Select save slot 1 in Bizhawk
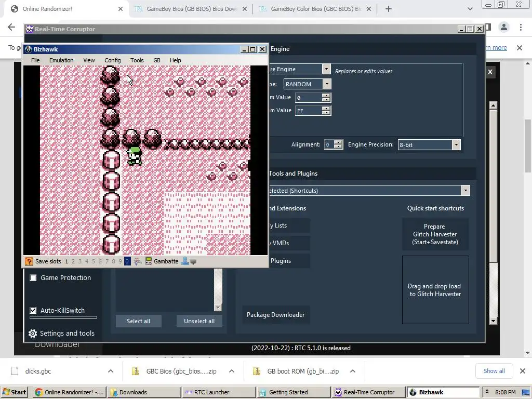The image size is (532, 399). (66, 261)
